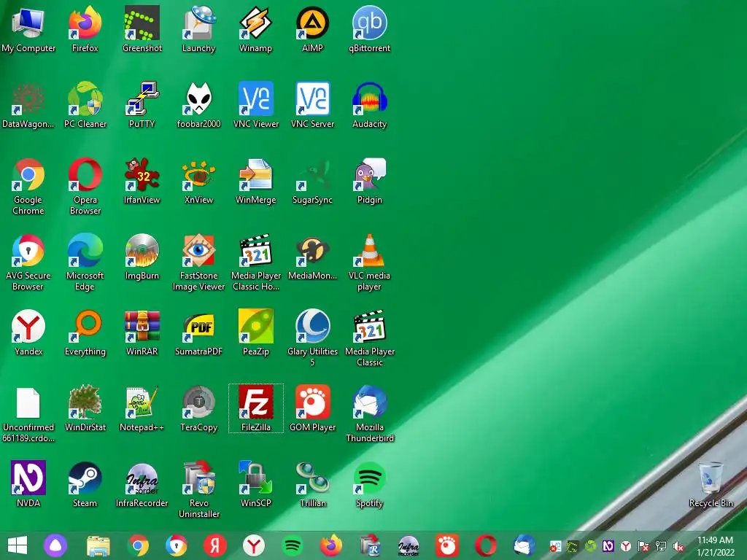This screenshot has height=560, width=747.
Task: Select the Firefox desktop shortcut
Action: coord(85,28)
